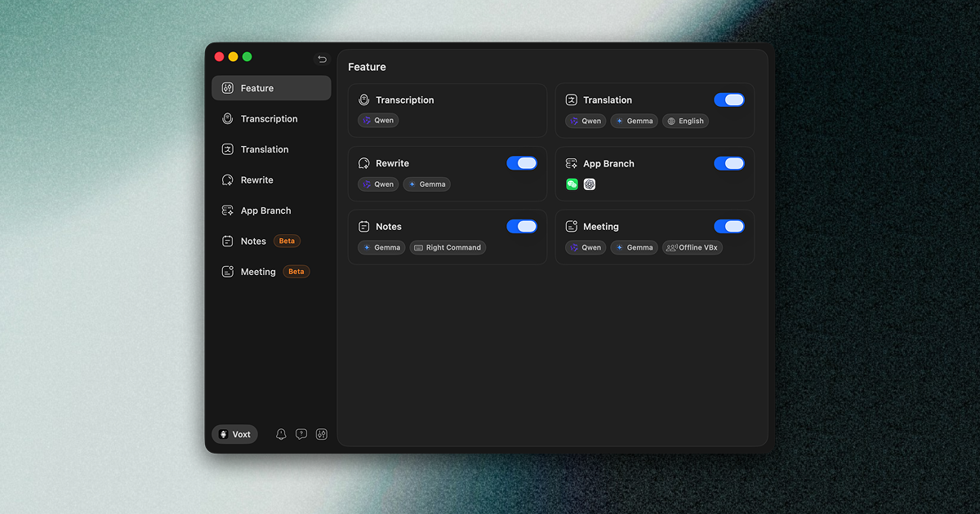Open the Notes sidebar item
Screen dimensions: 980x514
271,241
